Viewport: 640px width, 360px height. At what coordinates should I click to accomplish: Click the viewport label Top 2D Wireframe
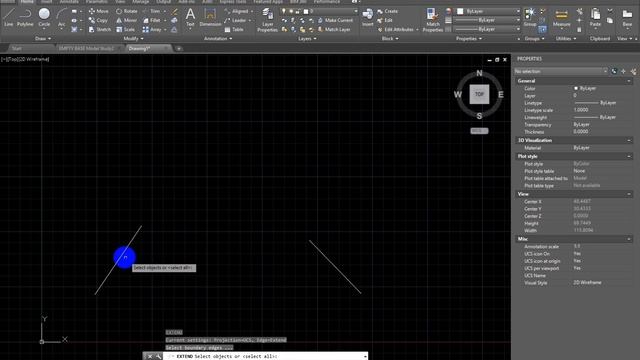pyautogui.click(x=25, y=59)
